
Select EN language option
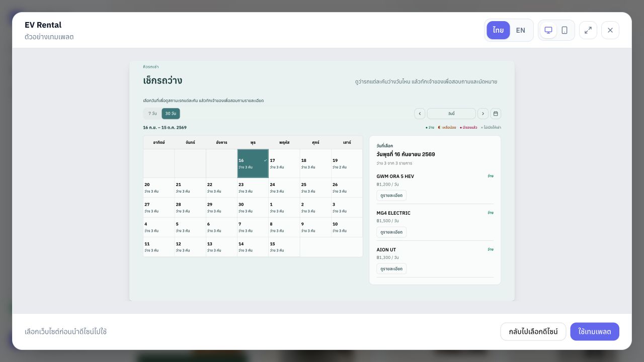[x=521, y=30]
